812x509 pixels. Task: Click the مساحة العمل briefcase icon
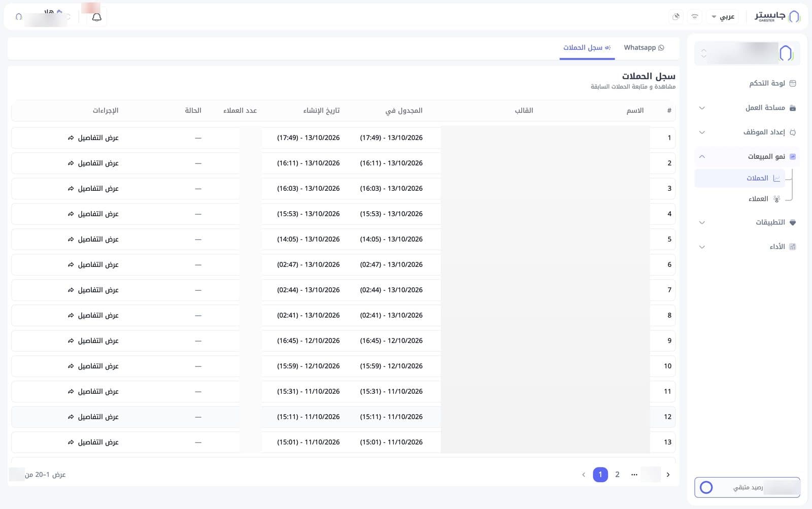tap(793, 108)
